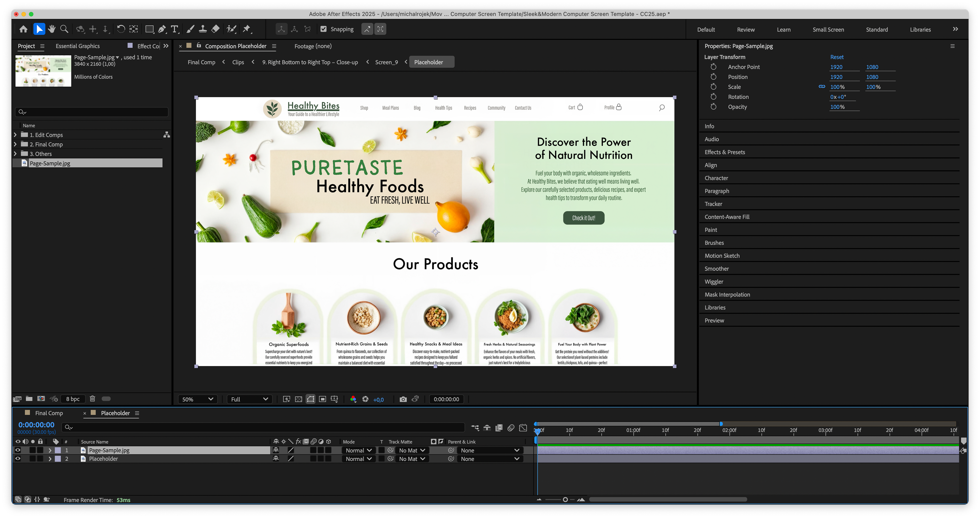This screenshot has width=980, height=518.
Task: Select the Rotation tool
Action: 121,29
